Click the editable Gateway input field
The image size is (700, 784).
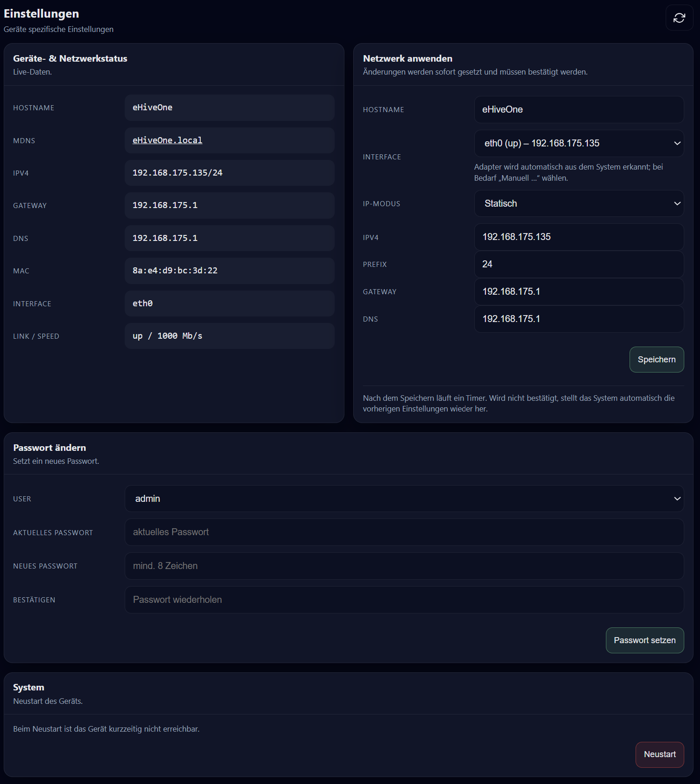click(579, 292)
